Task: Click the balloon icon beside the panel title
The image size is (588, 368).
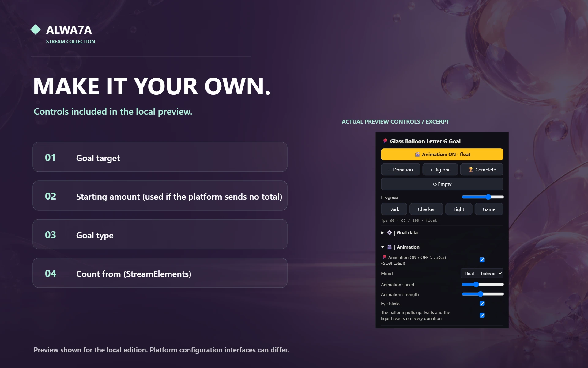Action: (x=385, y=141)
